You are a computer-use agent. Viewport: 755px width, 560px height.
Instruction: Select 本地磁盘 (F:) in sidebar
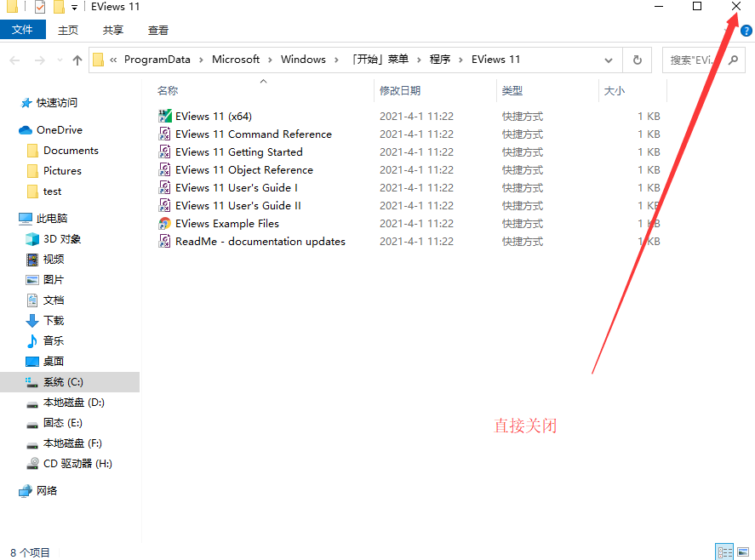coord(72,443)
